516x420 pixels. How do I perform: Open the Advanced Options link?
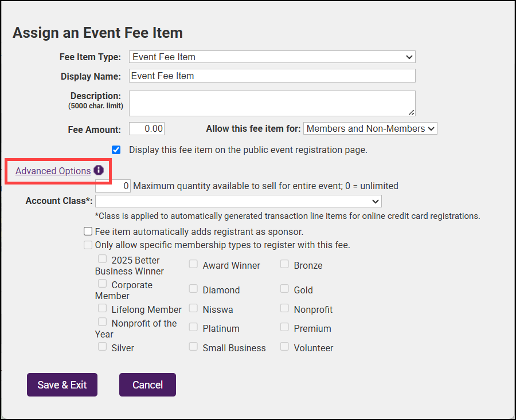coord(53,171)
